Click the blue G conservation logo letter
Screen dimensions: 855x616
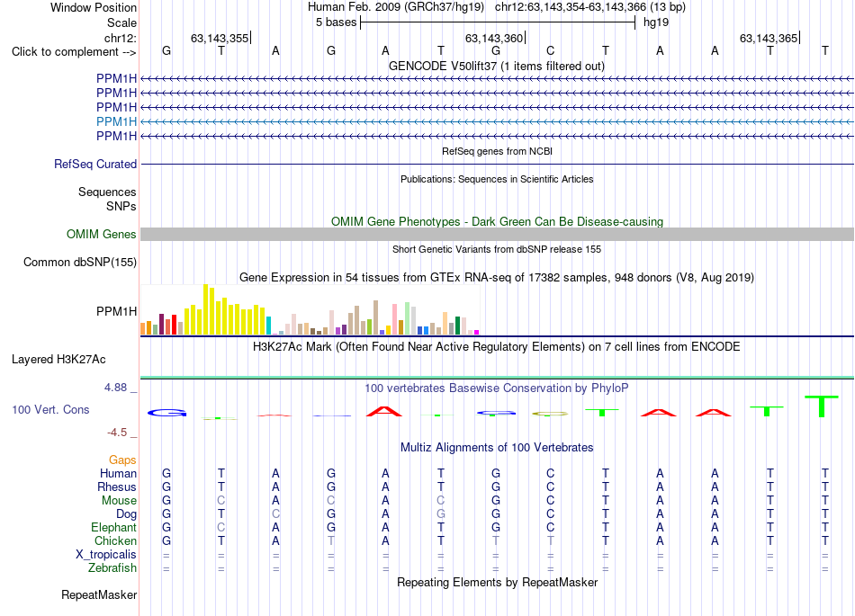pyautogui.click(x=166, y=413)
